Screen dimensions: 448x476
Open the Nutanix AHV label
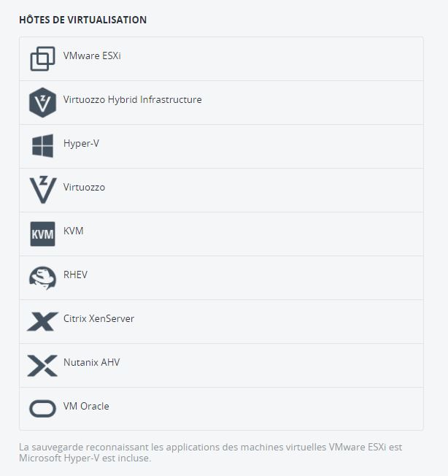[x=92, y=362]
